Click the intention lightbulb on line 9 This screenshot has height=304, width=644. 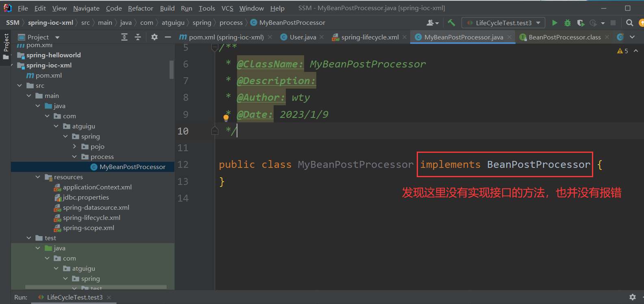[226, 118]
